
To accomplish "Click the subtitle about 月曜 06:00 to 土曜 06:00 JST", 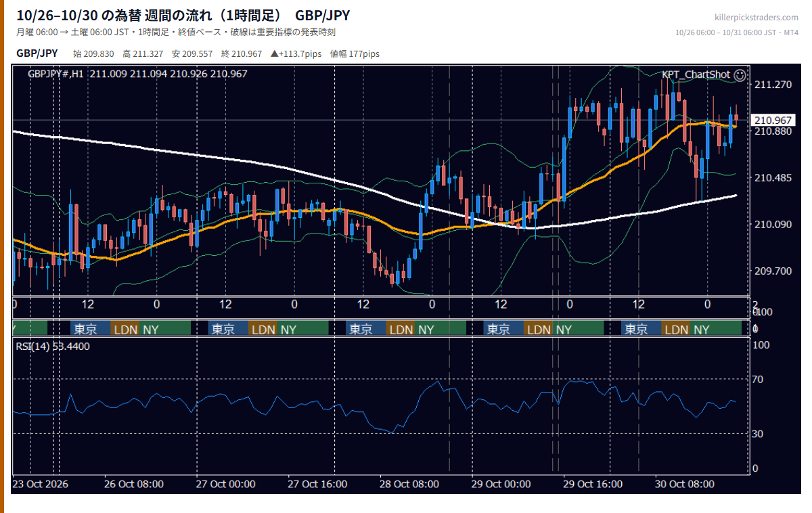I will coord(176,32).
